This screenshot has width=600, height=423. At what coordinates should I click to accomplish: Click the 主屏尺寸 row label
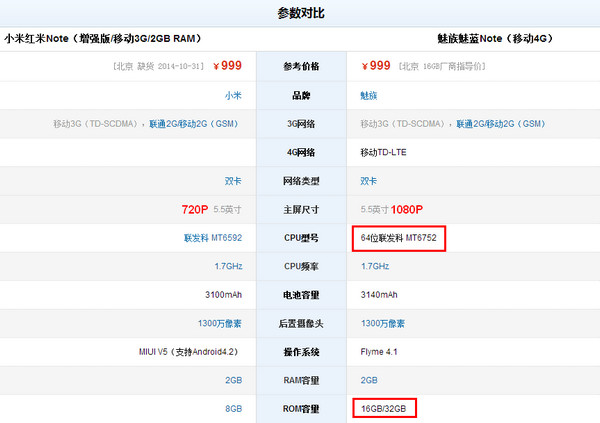click(x=301, y=209)
